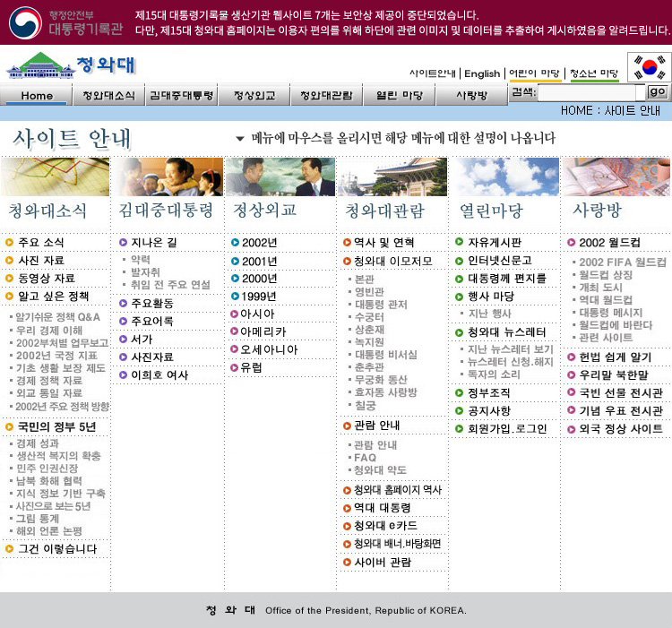672x628 pixels.
Task: Open 역사 및 연혁 link
Action: [383, 243]
